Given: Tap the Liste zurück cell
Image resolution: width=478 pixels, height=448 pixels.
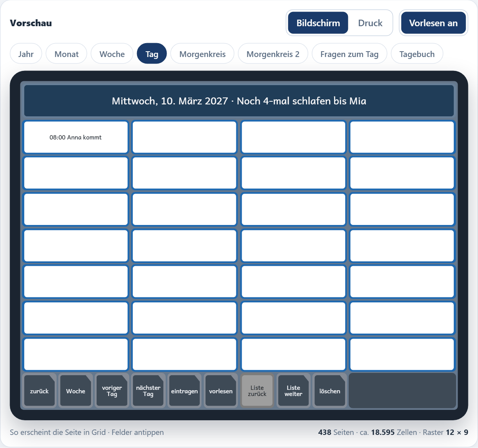Looking at the screenshot, I should coord(257,391).
